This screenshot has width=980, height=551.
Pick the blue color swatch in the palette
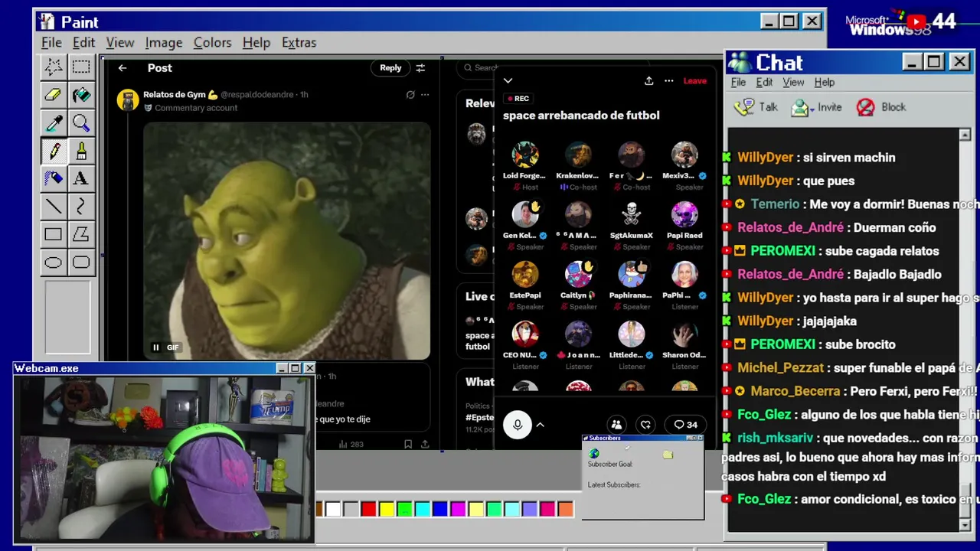pyautogui.click(x=439, y=509)
